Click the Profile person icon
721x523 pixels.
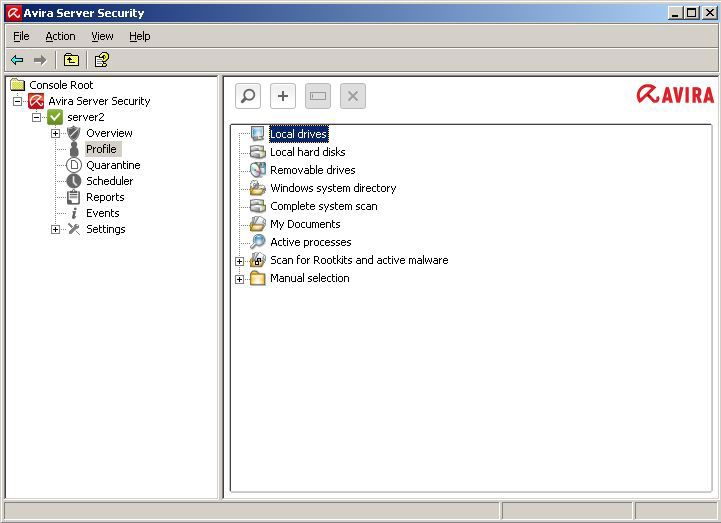point(74,149)
